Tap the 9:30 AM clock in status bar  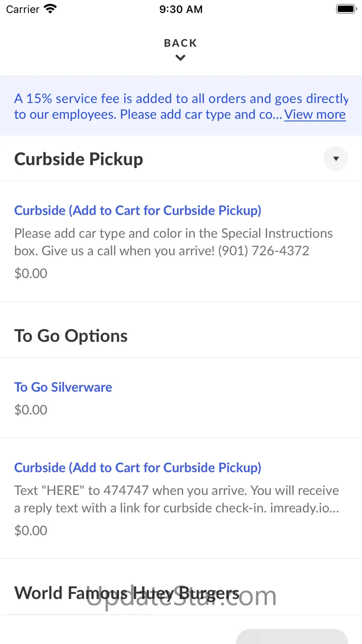[x=181, y=9]
